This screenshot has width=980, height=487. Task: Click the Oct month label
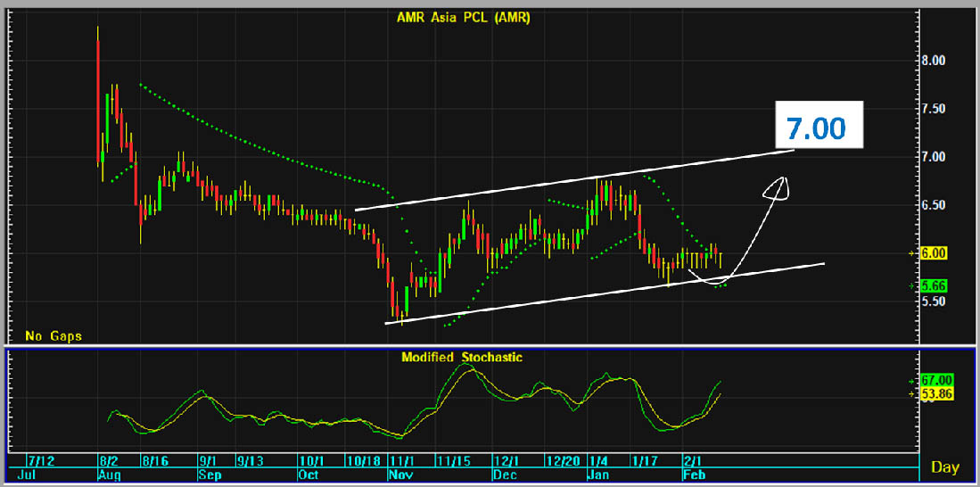309,475
